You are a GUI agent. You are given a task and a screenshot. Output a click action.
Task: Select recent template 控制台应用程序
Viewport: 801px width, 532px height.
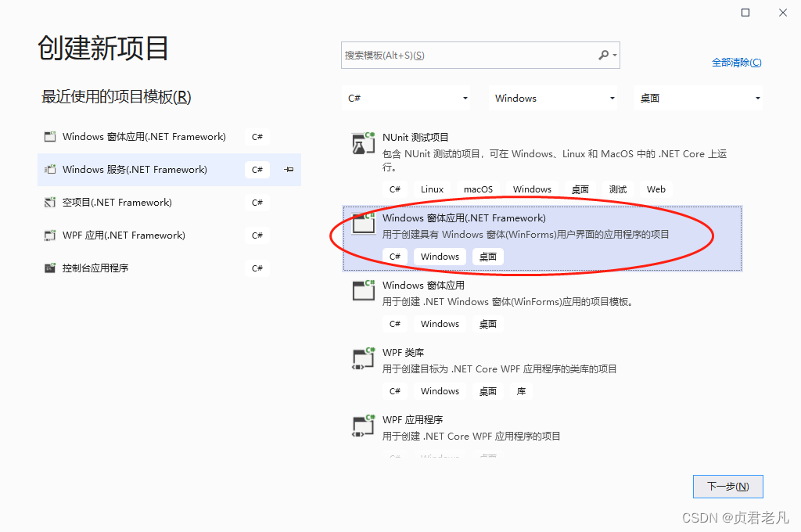[x=169, y=268]
